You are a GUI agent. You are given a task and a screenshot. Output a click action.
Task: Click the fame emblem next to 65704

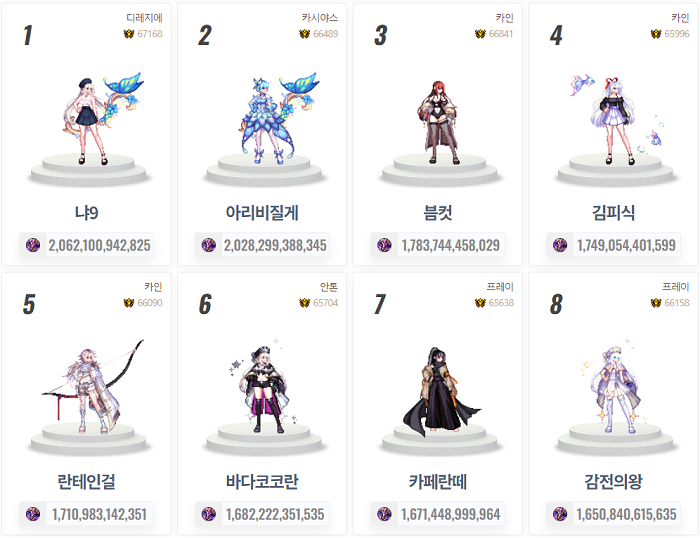(x=305, y=303)
